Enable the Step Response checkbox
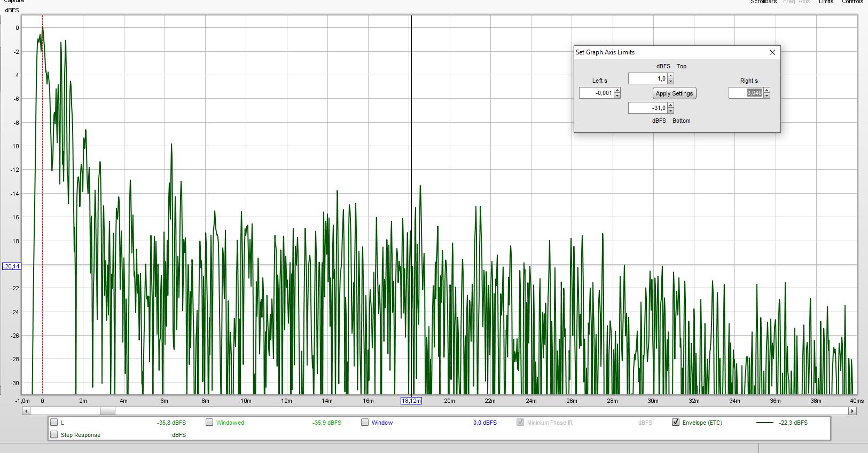This screenshot has width=868, height=453. click(x=54, y=435)
